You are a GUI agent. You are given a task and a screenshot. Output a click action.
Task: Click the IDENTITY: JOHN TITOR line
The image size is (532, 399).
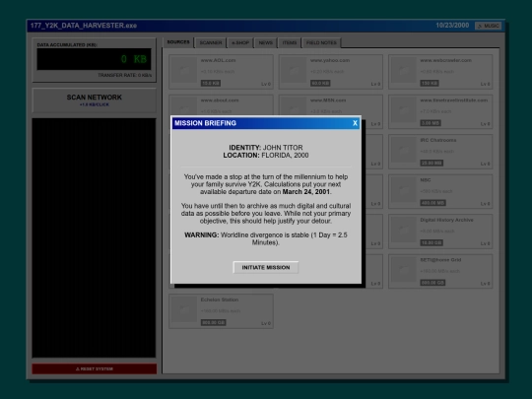click(266, 148)
